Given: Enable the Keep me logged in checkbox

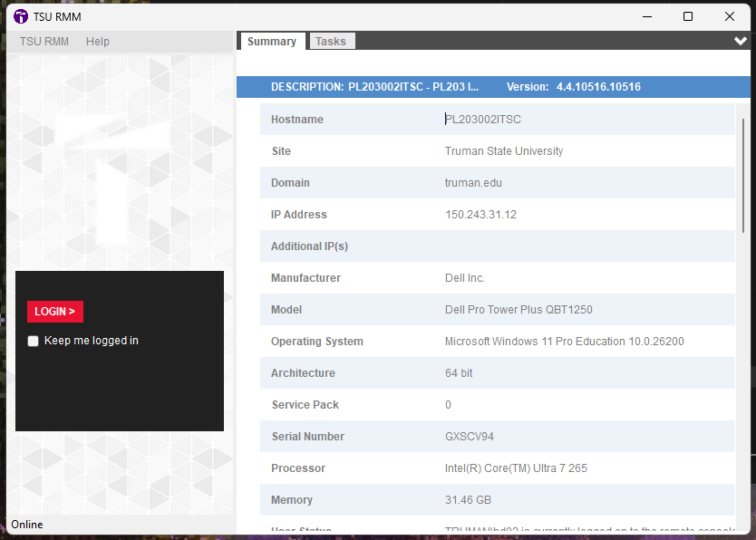Looking at the screenshot, I should click(34, 342).
